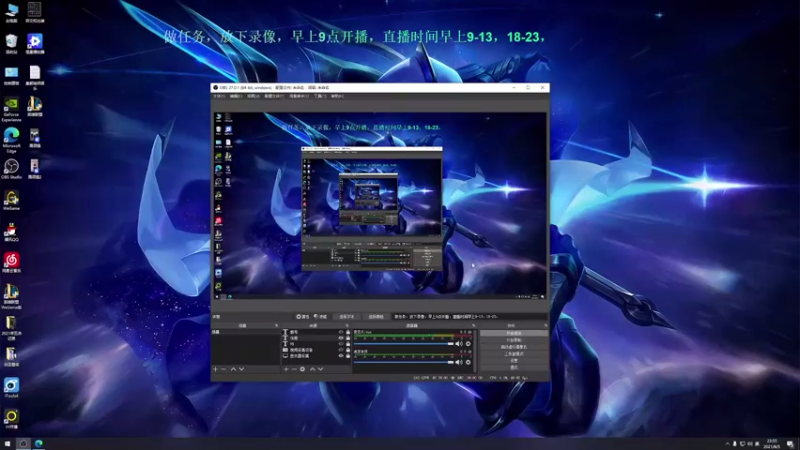Move the scene down in the Scenes panel
The image size is (800, 450).
241,369
